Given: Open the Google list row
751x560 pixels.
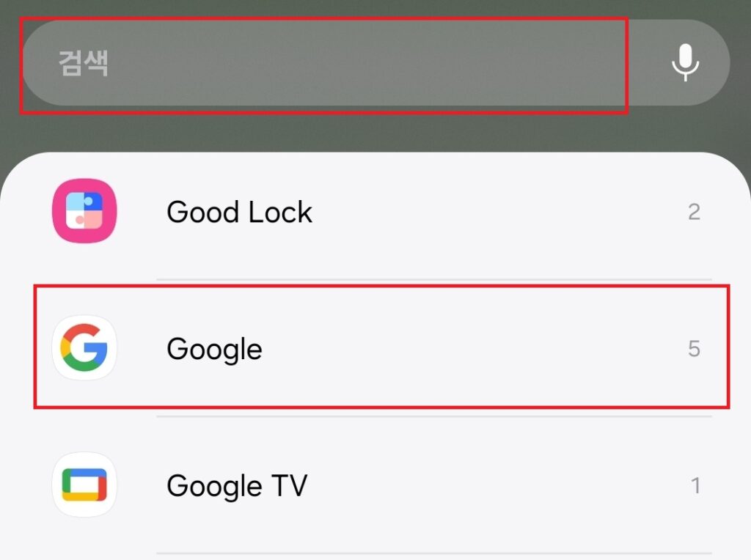Looking at the screenshot, I should pos(381,347).
